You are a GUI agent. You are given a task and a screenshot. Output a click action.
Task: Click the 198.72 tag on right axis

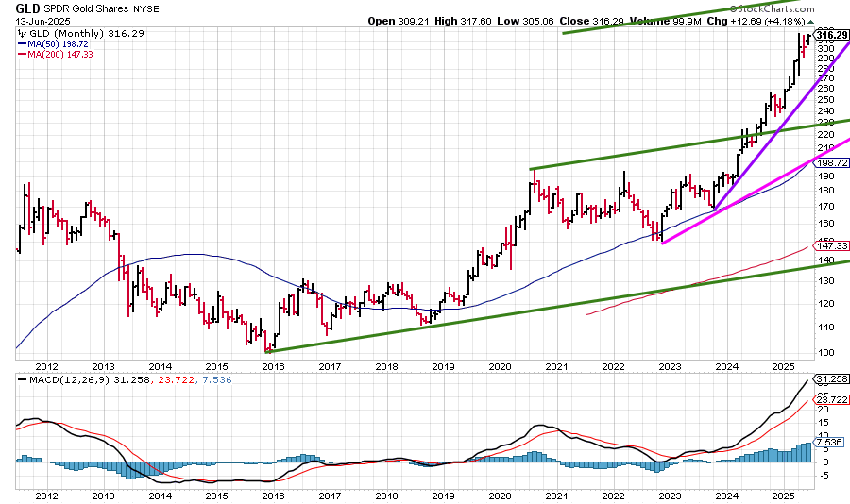click(x=831, y=162)
